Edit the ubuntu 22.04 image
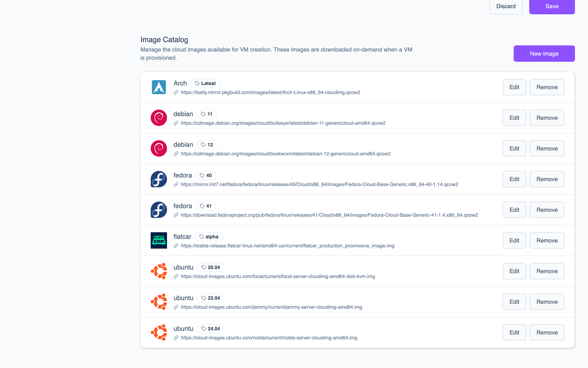588x368 pixels. pyautogui.click(x=514, y=302)
